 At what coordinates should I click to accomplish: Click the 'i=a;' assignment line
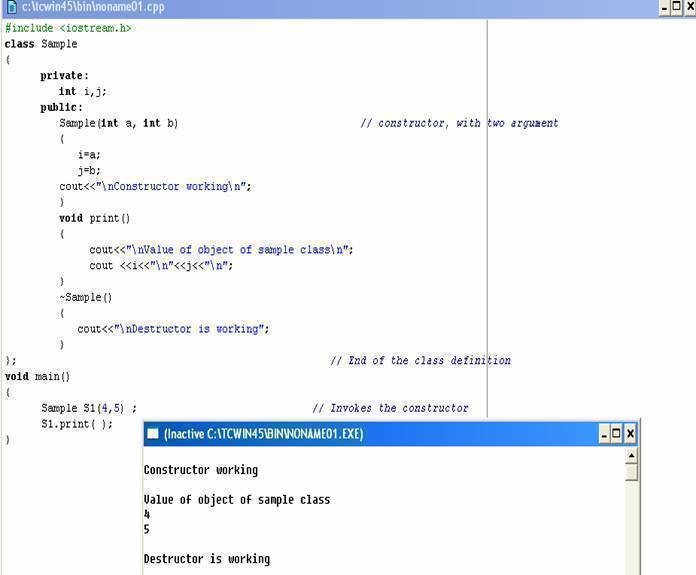[x=89, y=155]
